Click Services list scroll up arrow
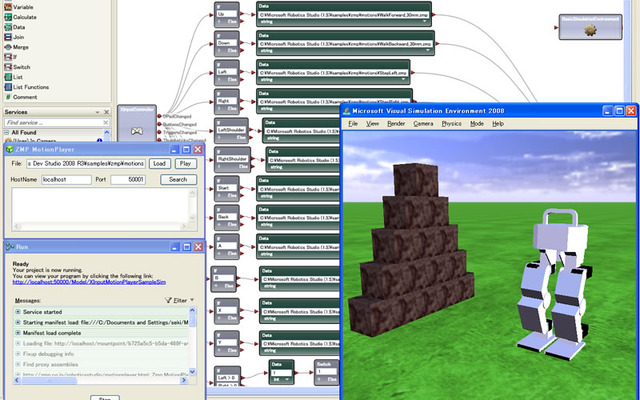Image resolution: width=640 pixels, height=400 pixels. (107, 133)
